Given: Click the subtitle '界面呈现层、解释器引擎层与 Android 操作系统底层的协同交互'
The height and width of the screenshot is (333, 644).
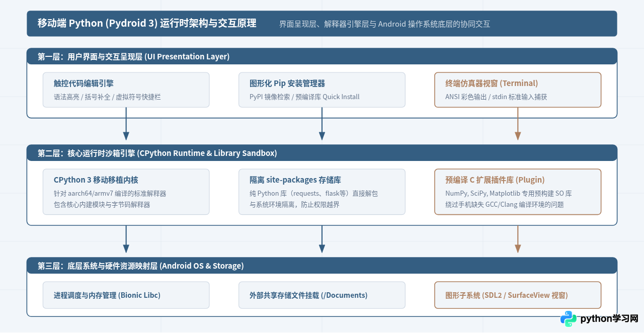Looking at the screenshot, I should [385, 24].
